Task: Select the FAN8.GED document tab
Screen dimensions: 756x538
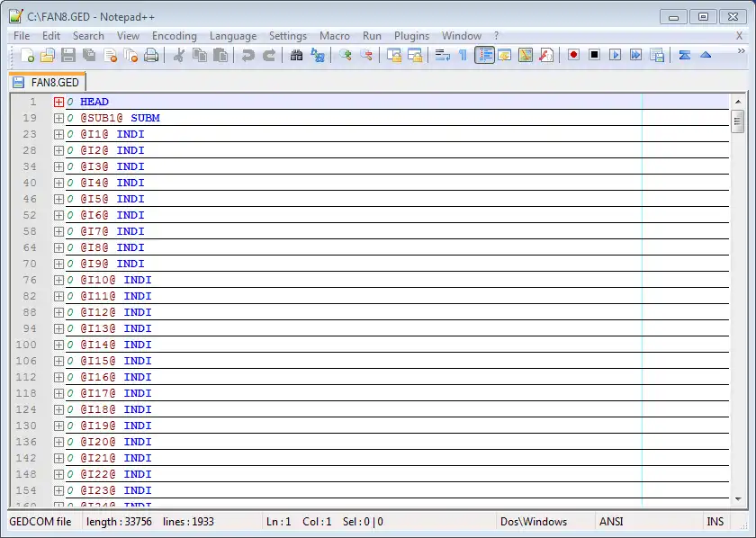Action: point(47,82)
